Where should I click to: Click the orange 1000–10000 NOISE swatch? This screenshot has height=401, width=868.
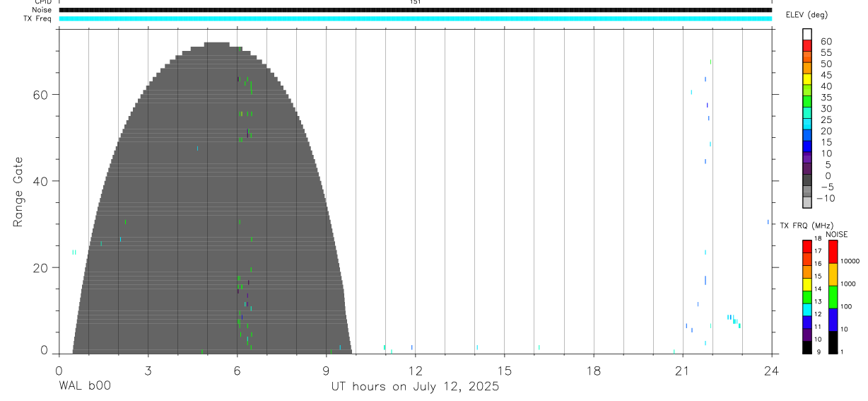coord(833,274)
